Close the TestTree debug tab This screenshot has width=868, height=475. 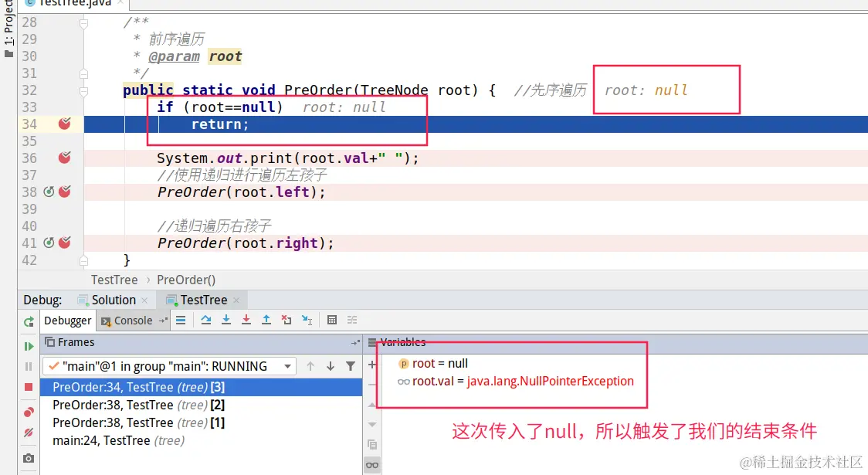[236, 300]
